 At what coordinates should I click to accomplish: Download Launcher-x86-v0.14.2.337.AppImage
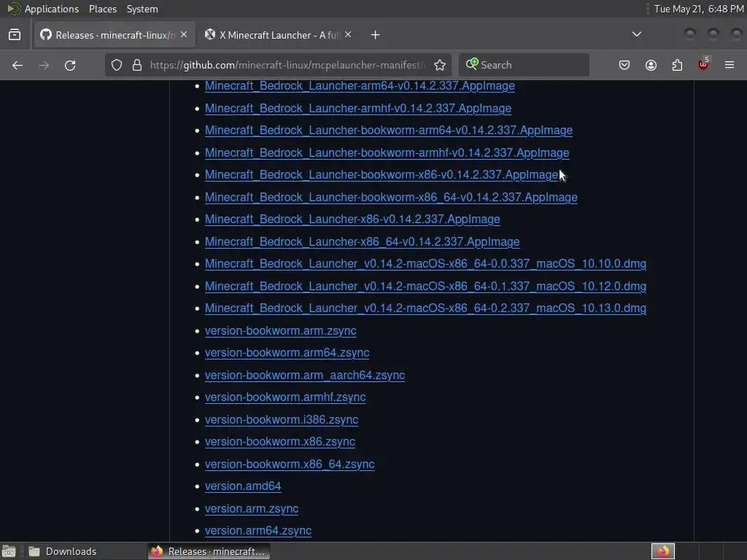point(352,219)
